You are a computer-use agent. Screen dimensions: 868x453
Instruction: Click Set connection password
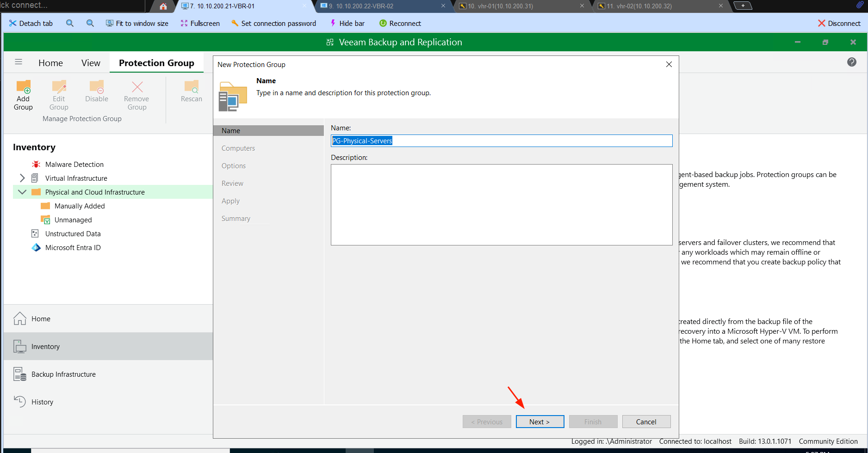[x=273, y=23]
